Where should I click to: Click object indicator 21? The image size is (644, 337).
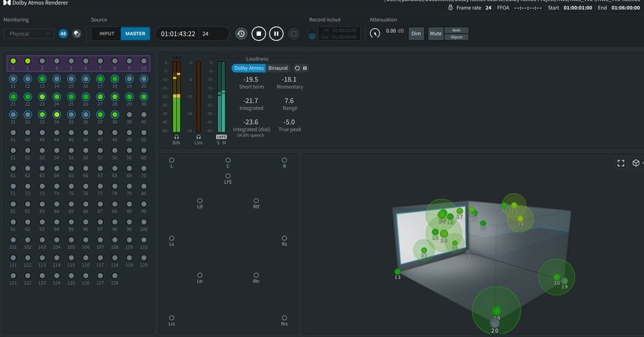coord(13,96)
